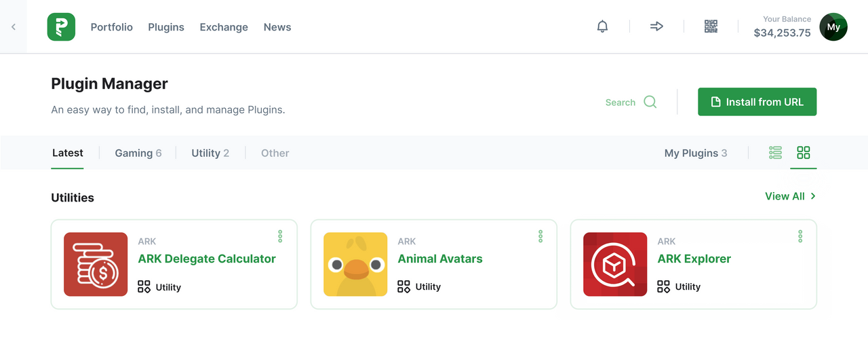The width and height of the screenshot is (868, 338).
Task: Click View All utilities link
Action: [791, 196]
